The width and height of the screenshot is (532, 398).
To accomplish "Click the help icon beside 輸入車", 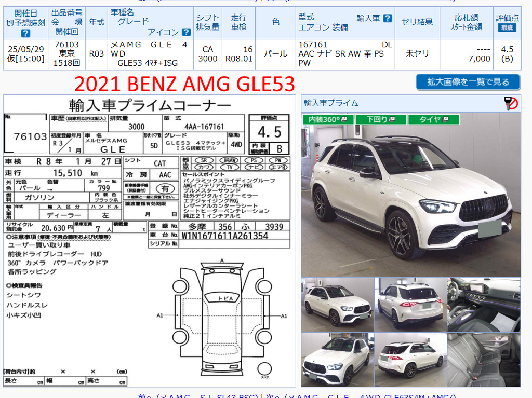I will 388,18.
